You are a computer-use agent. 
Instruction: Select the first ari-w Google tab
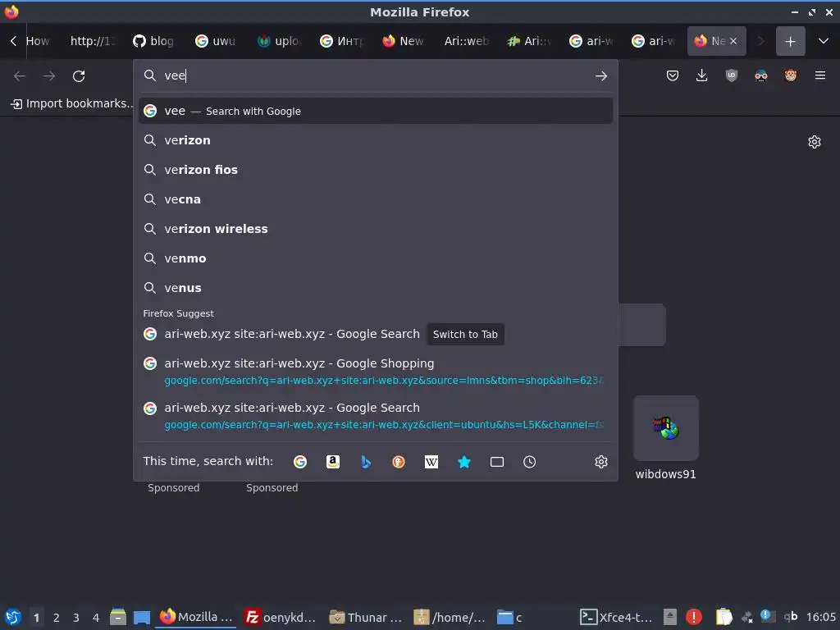pos(591,41)
